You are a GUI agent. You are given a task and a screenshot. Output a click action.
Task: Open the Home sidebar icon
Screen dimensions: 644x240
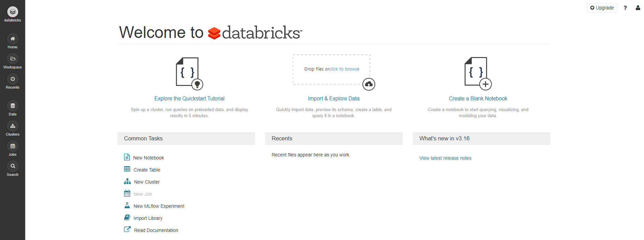(x=12, y=39)
